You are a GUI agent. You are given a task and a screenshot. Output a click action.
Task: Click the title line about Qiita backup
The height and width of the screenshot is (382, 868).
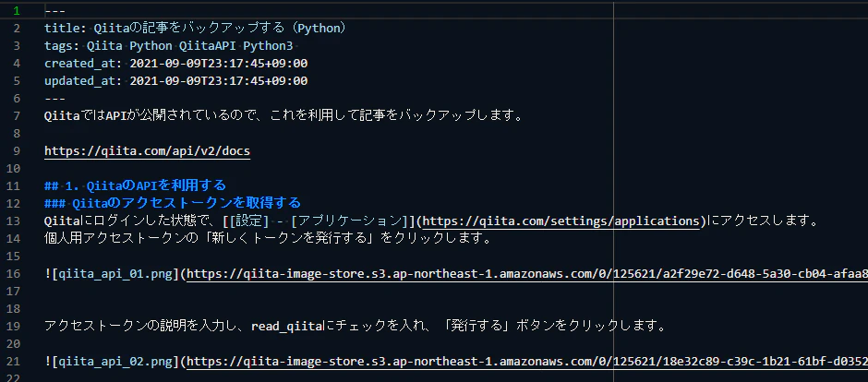[x=196, y=29]
